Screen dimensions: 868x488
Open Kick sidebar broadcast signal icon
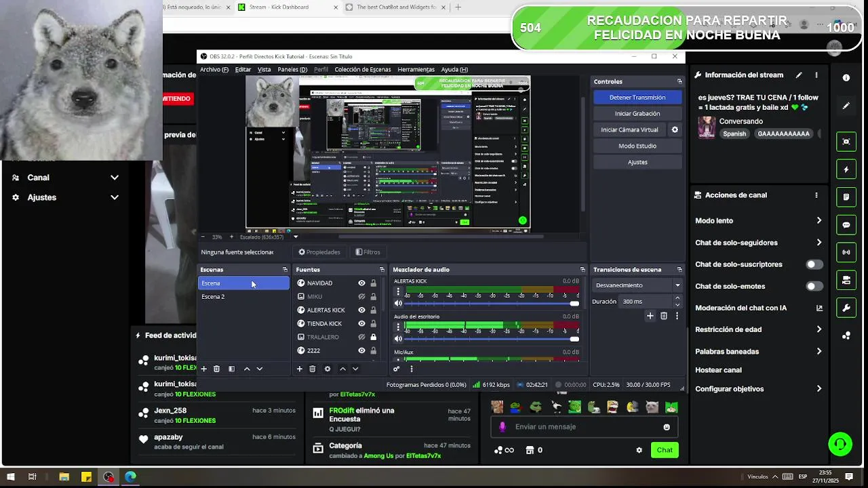tap(846, 252)
